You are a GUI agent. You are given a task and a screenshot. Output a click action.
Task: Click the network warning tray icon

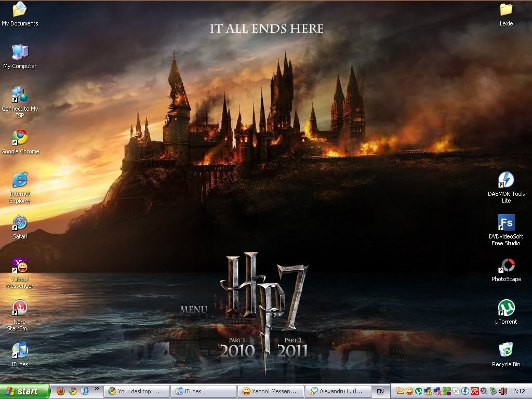pyautogui.click(x=428, y=391)
